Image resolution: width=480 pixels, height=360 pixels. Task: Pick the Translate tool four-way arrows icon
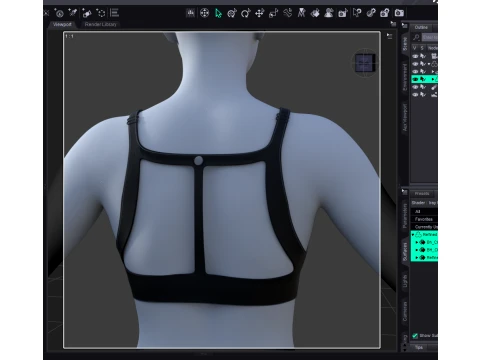pos(259,13)
